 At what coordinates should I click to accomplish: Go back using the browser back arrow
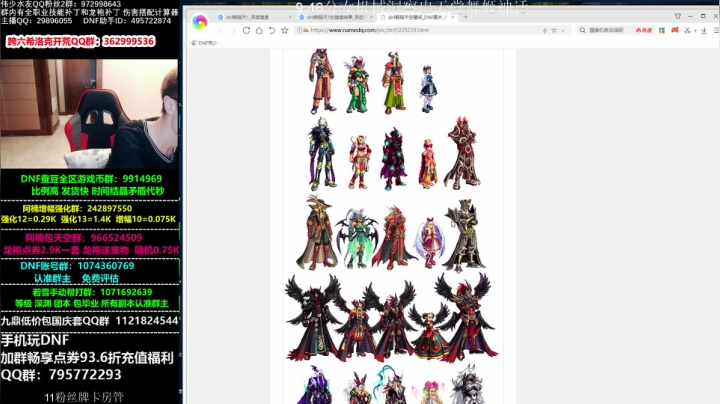[221, 30]
